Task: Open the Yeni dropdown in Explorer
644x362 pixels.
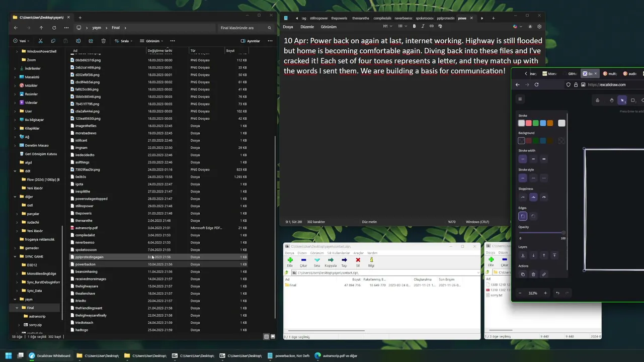Action: click(x=22, y=41)
